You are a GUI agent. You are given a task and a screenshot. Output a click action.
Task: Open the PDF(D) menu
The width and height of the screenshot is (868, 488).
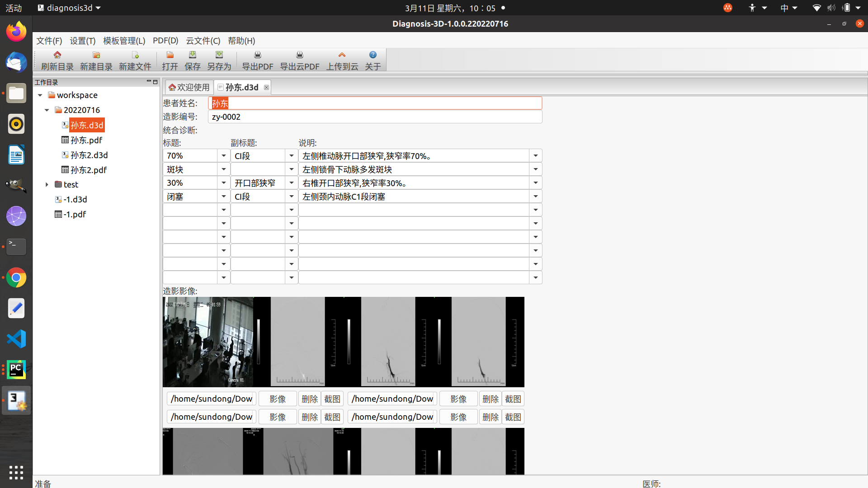tap(165, 41)
